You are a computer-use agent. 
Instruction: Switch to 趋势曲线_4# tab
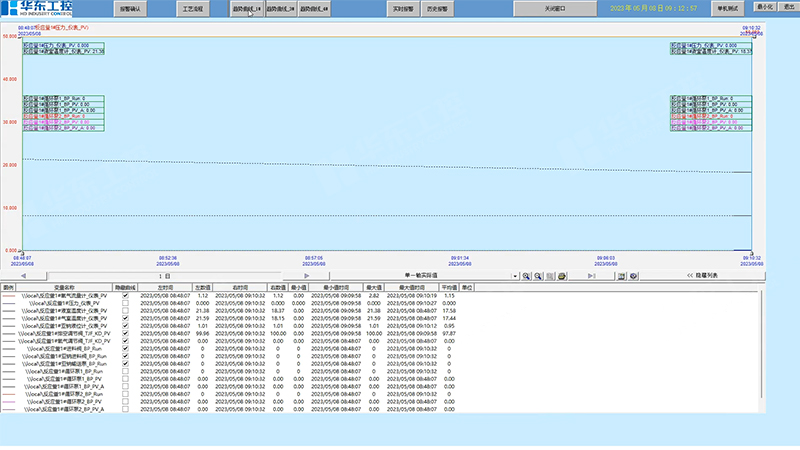pyautogui.click(x=313, y=8)
